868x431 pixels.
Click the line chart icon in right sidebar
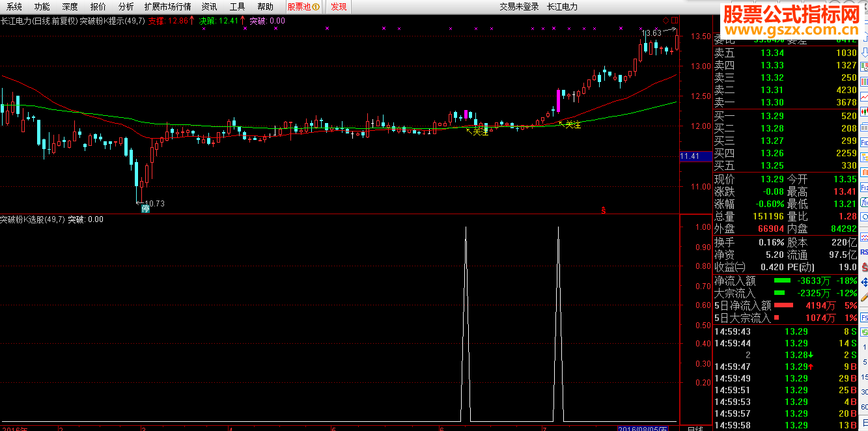coord(863,96)
